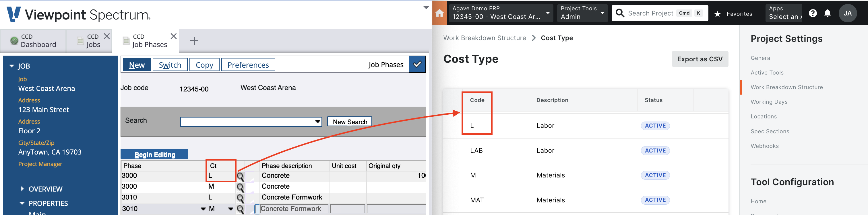Click the West Coast Arena job name in sidebar
This screenshot has width=868, height=215.
(46, 89)
